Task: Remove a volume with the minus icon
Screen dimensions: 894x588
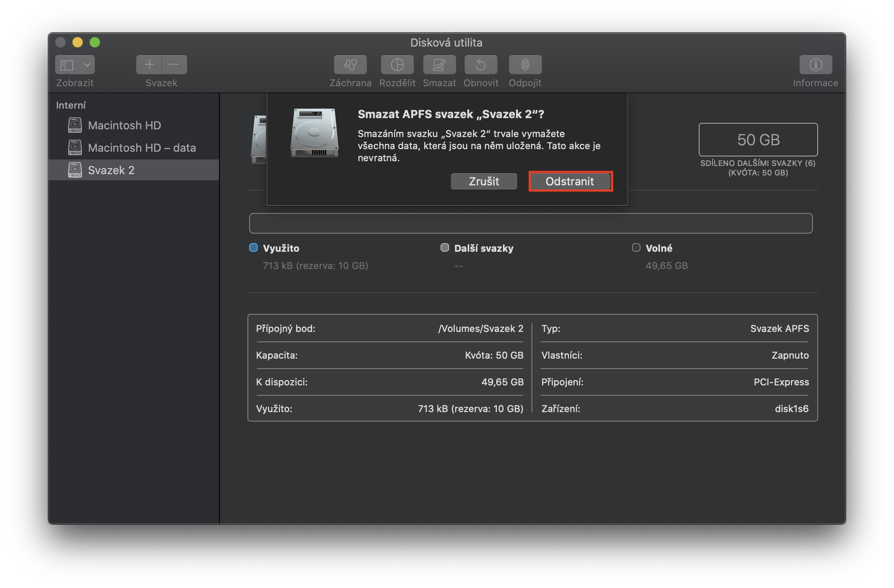Action: (174, 65)
